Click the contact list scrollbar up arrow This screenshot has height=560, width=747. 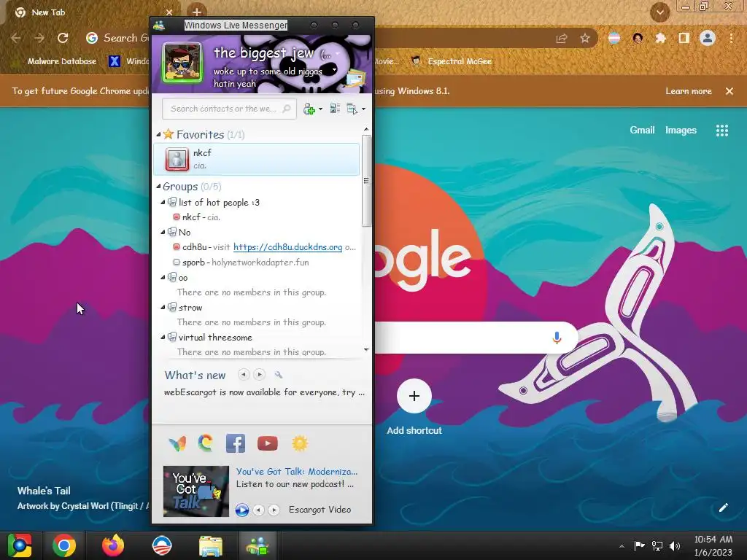click(x=366, y=129)
